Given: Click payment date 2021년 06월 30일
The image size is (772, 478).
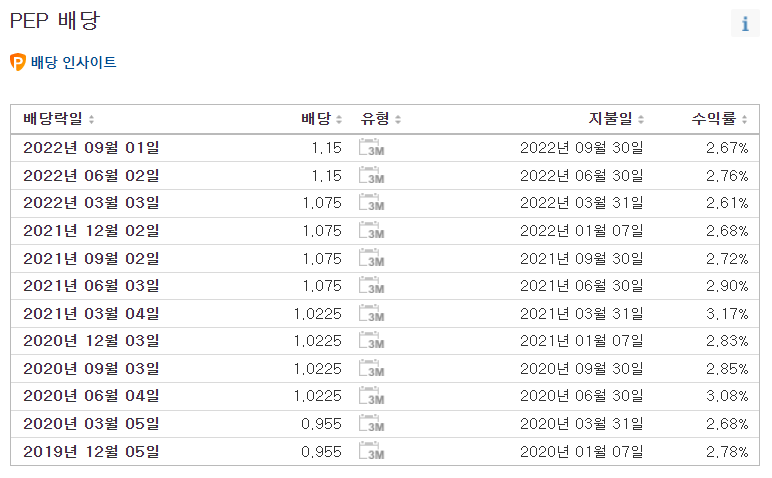Looking at the screenshot, I should (581, 286).
